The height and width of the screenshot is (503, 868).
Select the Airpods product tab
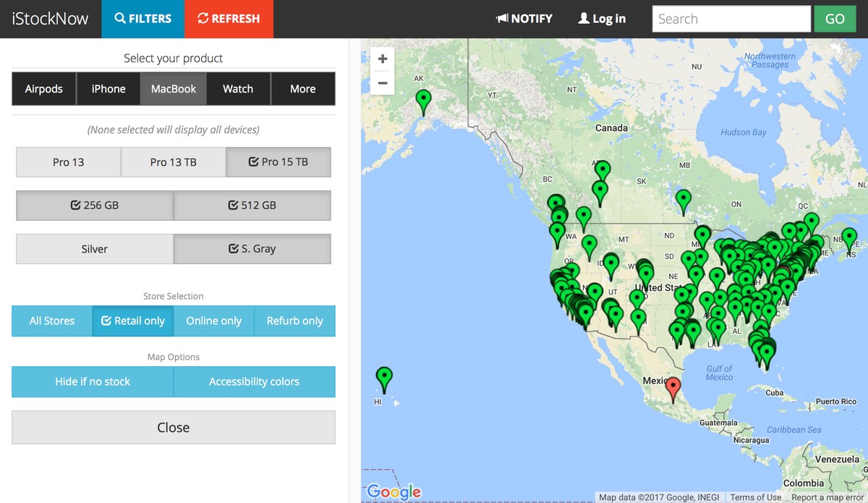[44, 89]
